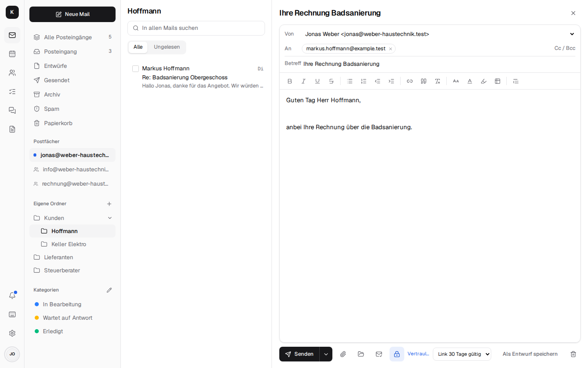Clear text formatting
Screen dimensions: 588x368
pos(438,81)
